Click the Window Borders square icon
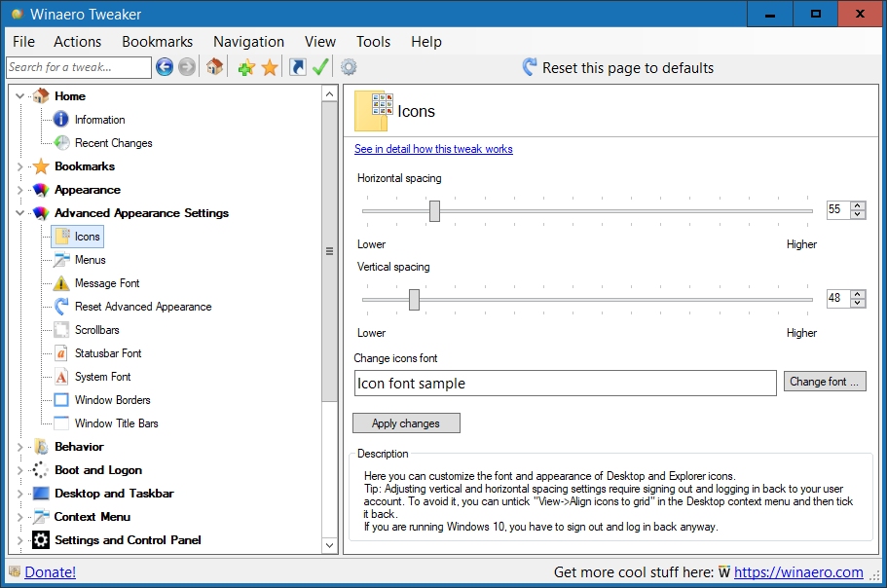Screen dimensions: 887x588 pyautogui.click(x=61, y=400)
